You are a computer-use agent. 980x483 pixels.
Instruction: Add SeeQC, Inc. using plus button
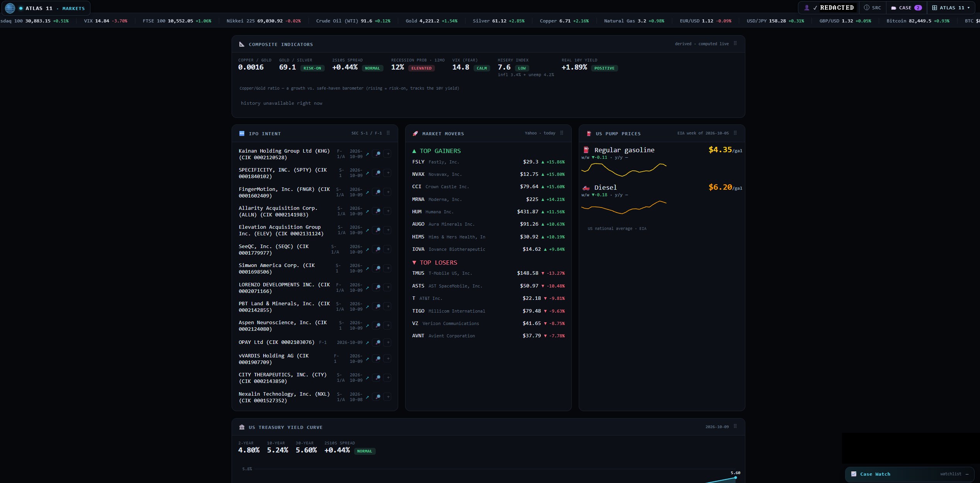coord(388,249)
